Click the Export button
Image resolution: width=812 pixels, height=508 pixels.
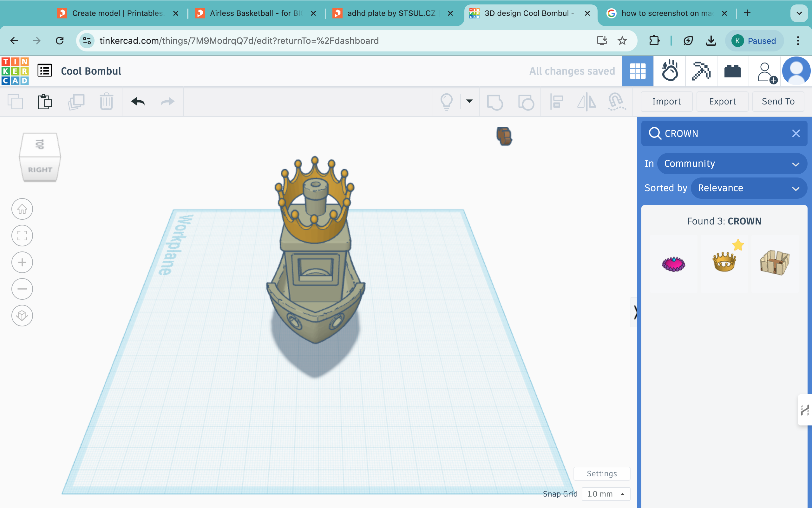pos(722,102)
